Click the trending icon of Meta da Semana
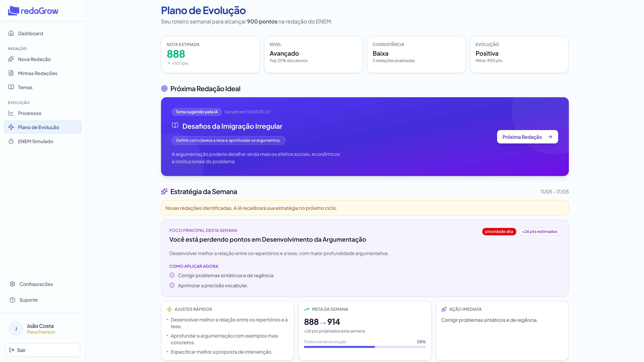 tap(307, 309)
